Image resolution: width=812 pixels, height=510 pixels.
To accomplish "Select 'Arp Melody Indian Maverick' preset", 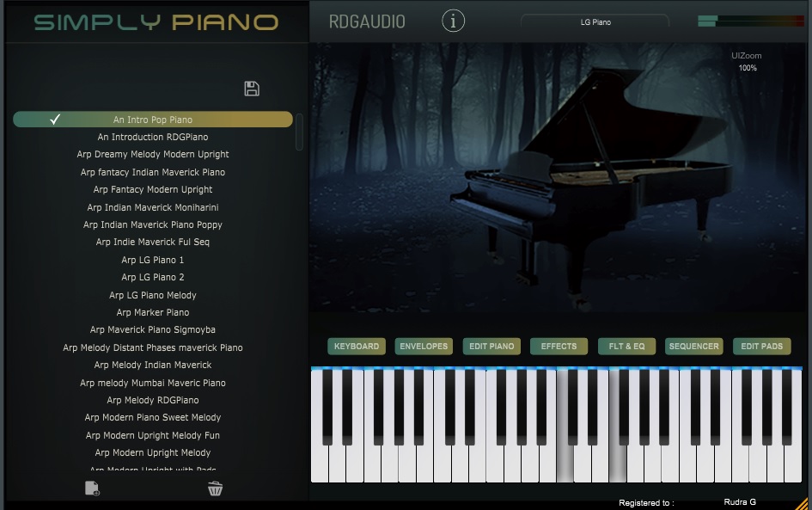I will point(153,365).
